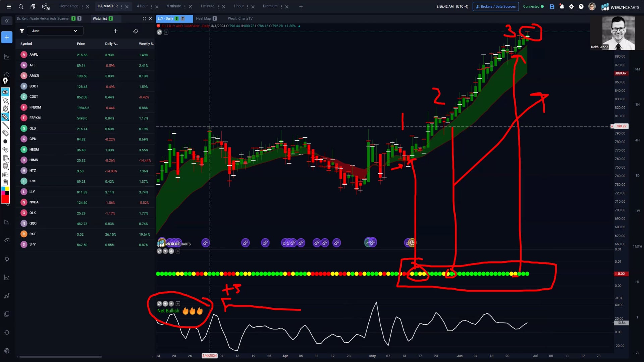Toggle the T badge on Heikin Ashi Scanner tab

click(x=79, y=18)
